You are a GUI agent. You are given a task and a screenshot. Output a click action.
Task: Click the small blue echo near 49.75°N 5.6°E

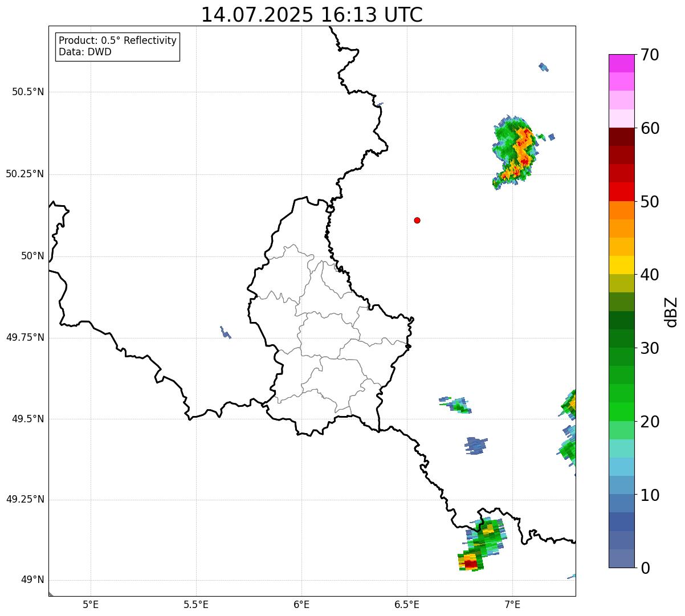pyautogui.click(x=225, y=332)
